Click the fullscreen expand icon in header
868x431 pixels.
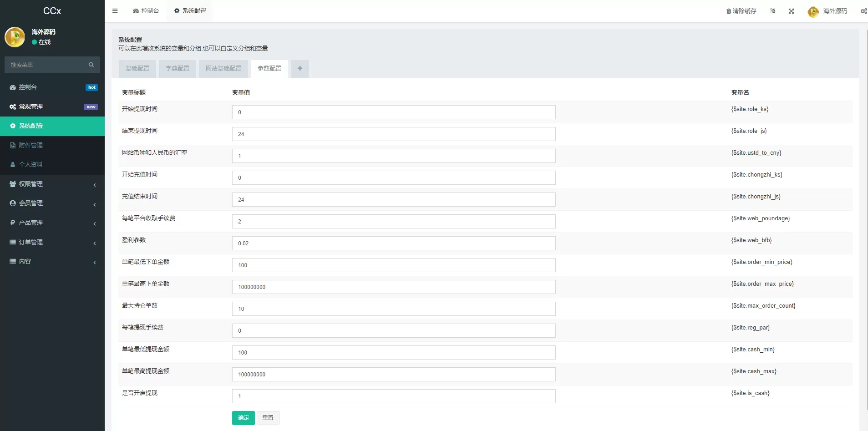click(791, 11)
